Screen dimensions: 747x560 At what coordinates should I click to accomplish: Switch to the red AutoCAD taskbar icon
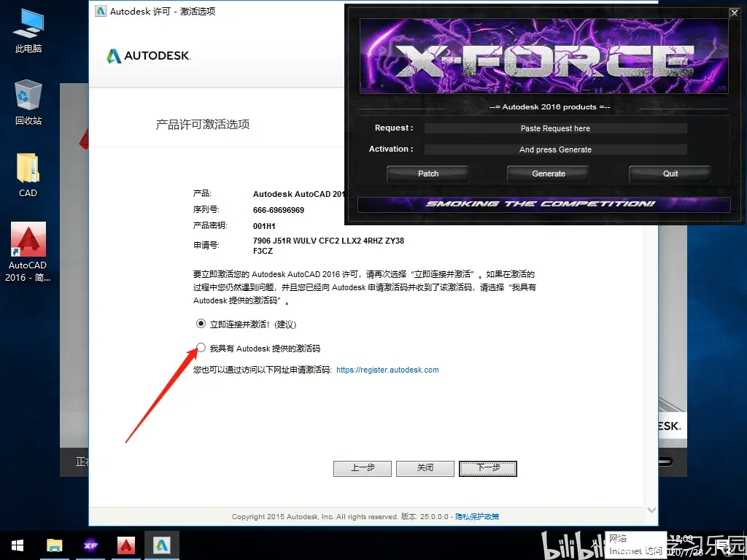(126, 545)
